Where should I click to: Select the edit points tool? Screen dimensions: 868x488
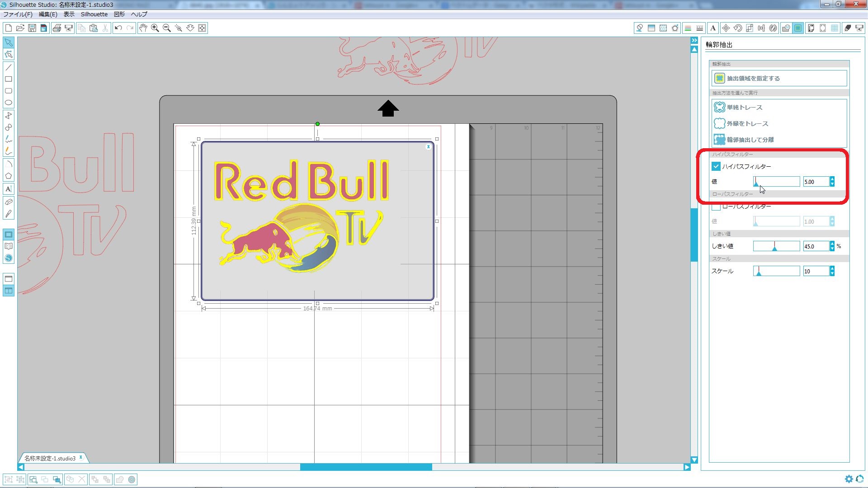click(x=9, y=55)
